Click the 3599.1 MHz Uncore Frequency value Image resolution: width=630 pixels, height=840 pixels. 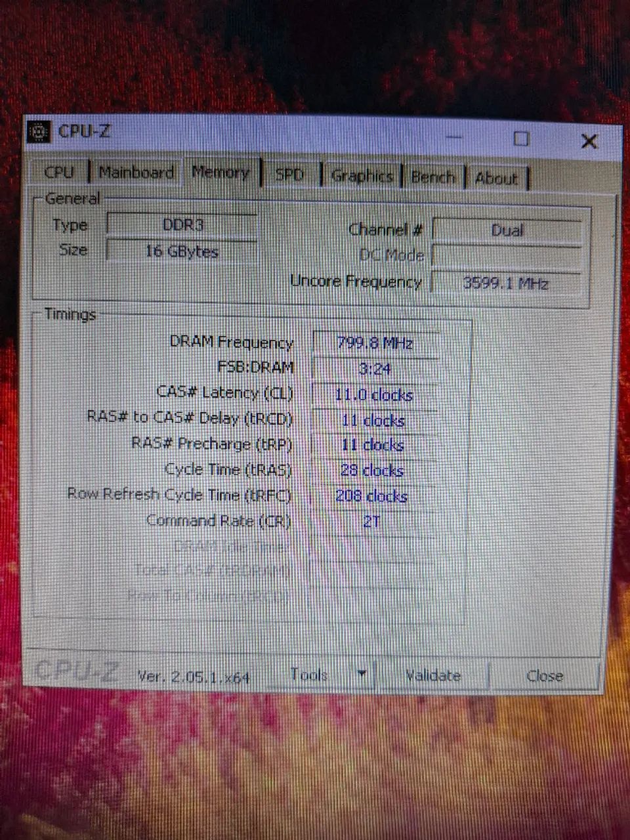(505, 283)
